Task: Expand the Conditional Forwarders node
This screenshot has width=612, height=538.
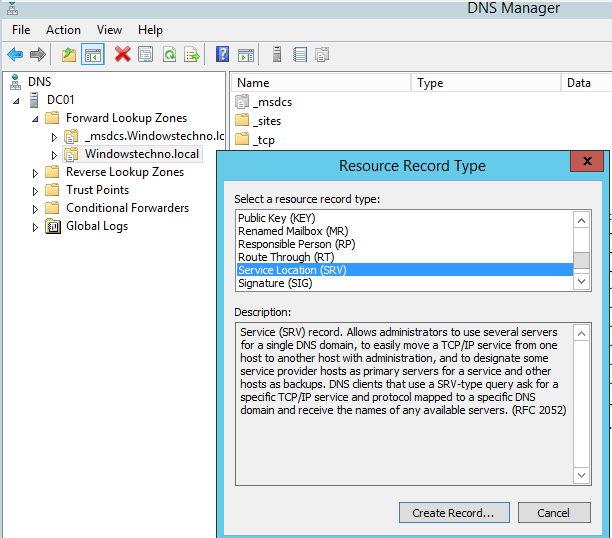Action: (35, 209)
